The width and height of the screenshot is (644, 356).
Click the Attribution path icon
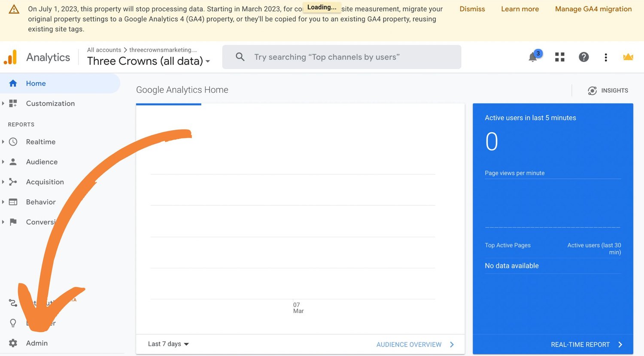(x=13, y=303)
